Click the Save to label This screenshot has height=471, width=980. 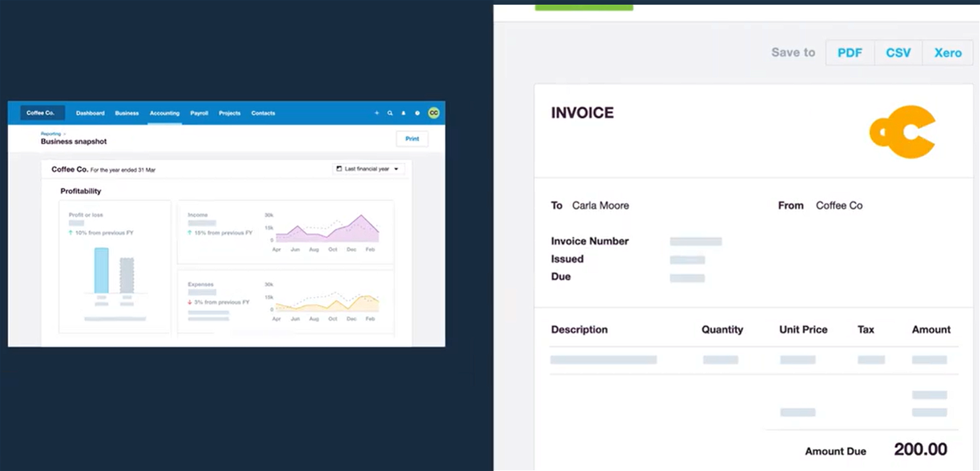793,53
